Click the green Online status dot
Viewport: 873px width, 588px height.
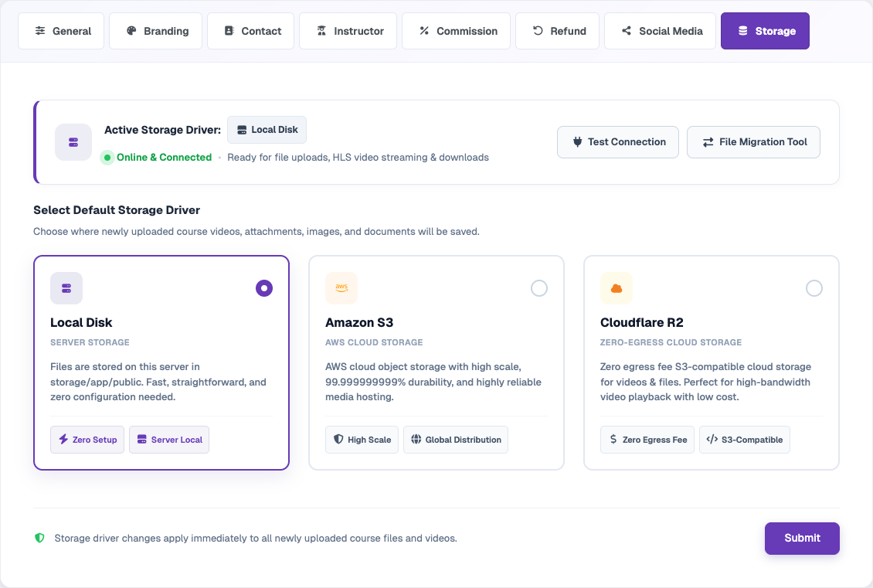pyautogui.click(x=107, y=158)
